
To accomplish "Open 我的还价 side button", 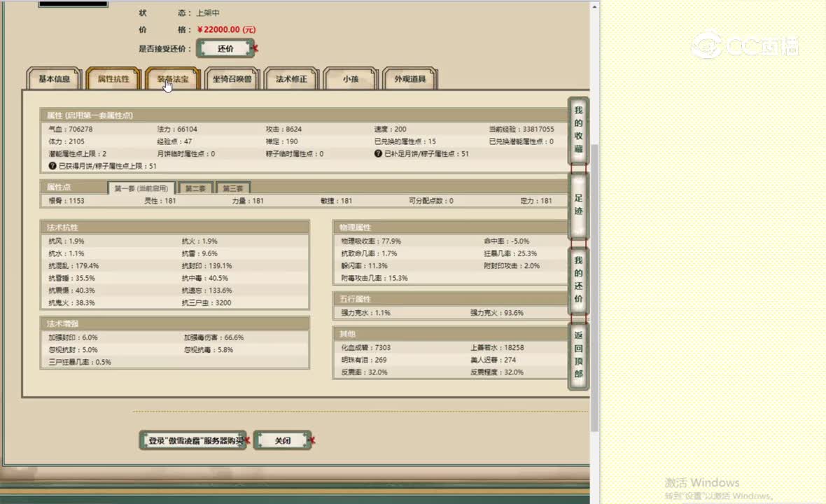I will [x=578, y=279].
